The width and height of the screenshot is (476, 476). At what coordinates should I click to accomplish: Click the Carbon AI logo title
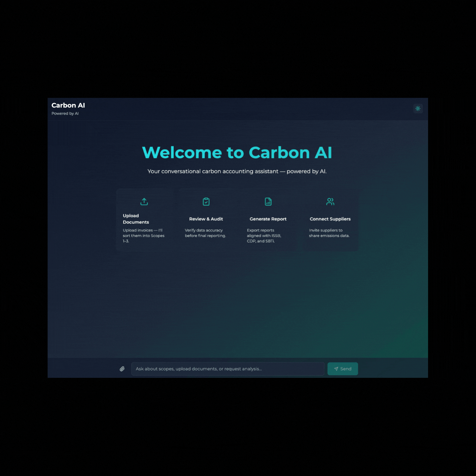(x=68, y=105)
